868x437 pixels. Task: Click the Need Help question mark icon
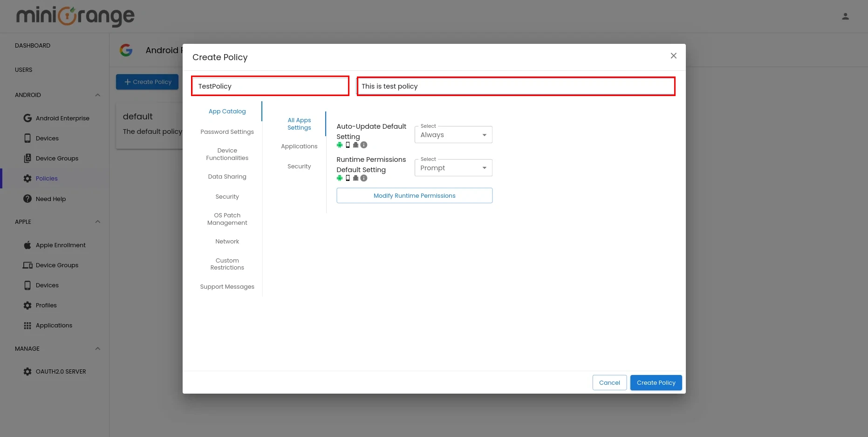coord(27,199)
